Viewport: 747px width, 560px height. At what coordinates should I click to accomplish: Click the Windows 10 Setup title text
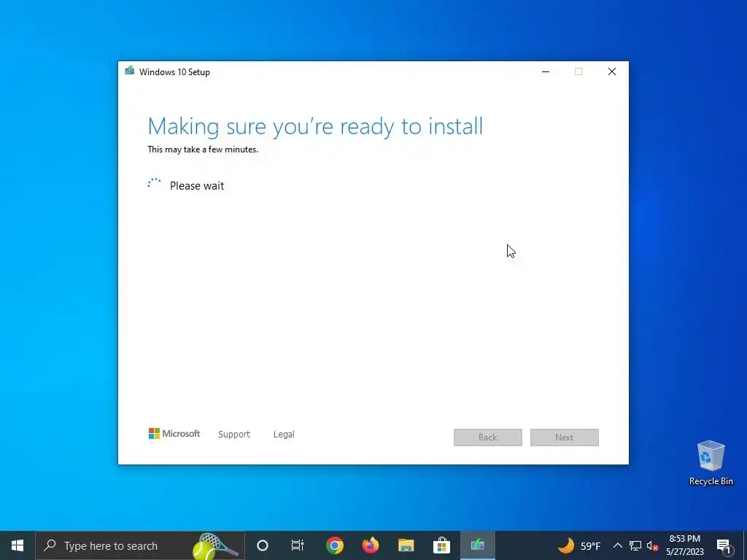point(174,72)
